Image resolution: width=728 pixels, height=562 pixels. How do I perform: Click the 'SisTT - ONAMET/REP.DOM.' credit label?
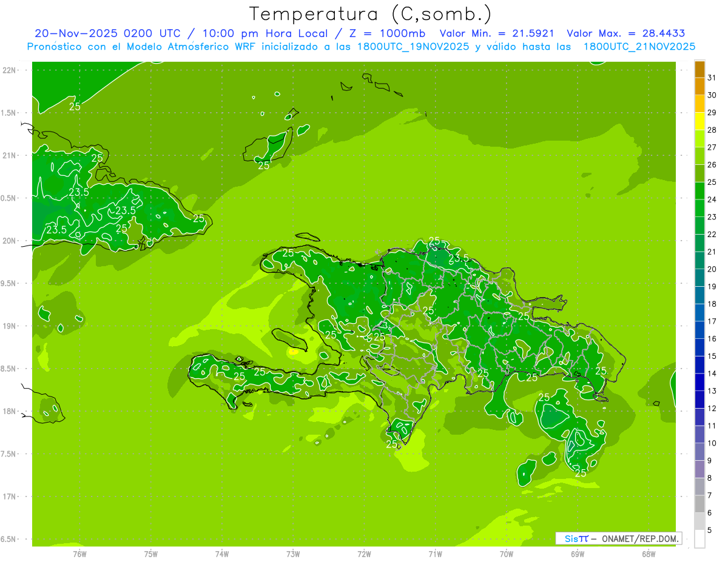618,538
